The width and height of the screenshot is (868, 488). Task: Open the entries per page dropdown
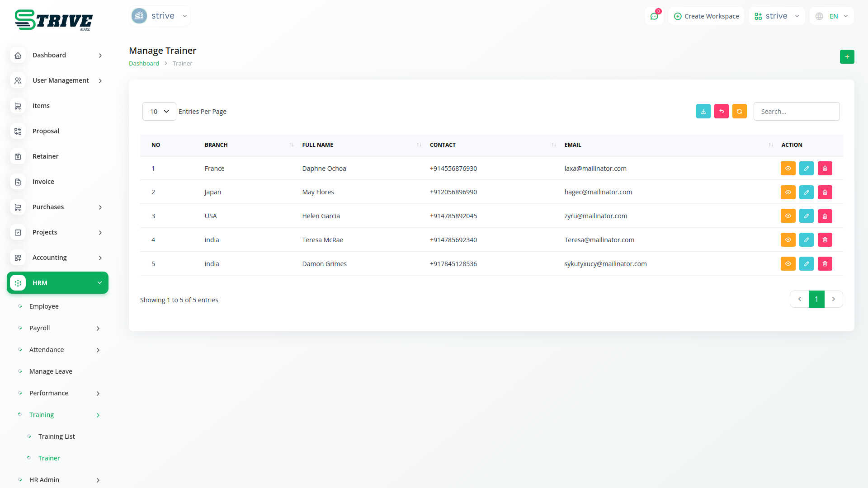click(159, 112)
